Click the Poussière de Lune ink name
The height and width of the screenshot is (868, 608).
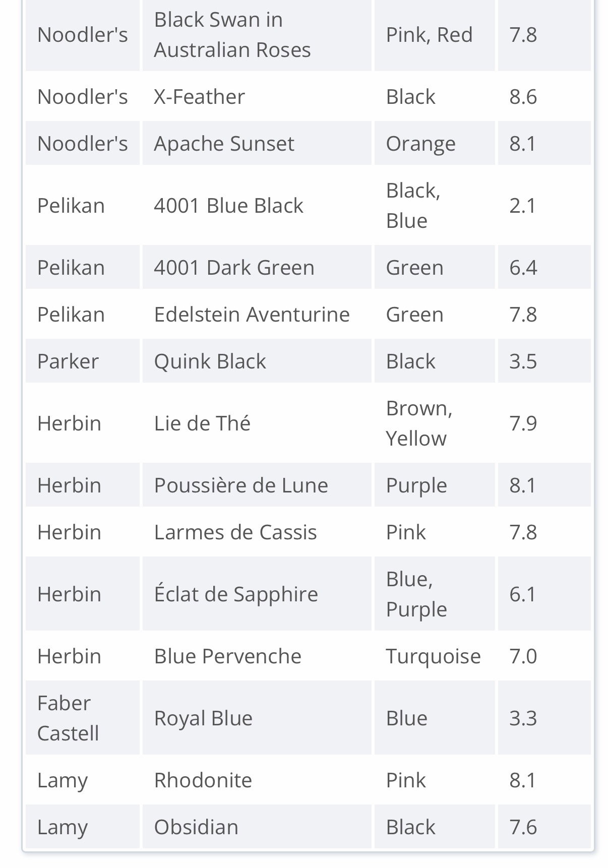click(241, 485)
